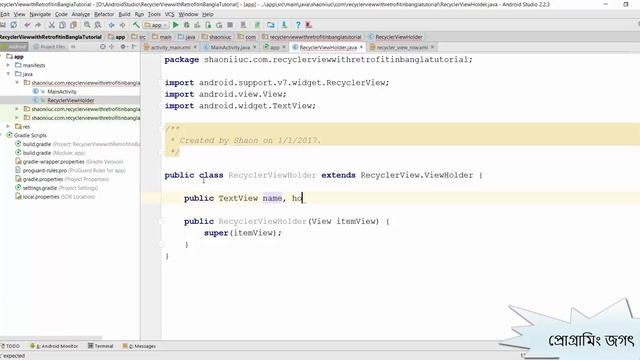The width and height of the screenshot is (640, 360).
Task: Click the Paste clipboard icon
Action: point(73,25)
